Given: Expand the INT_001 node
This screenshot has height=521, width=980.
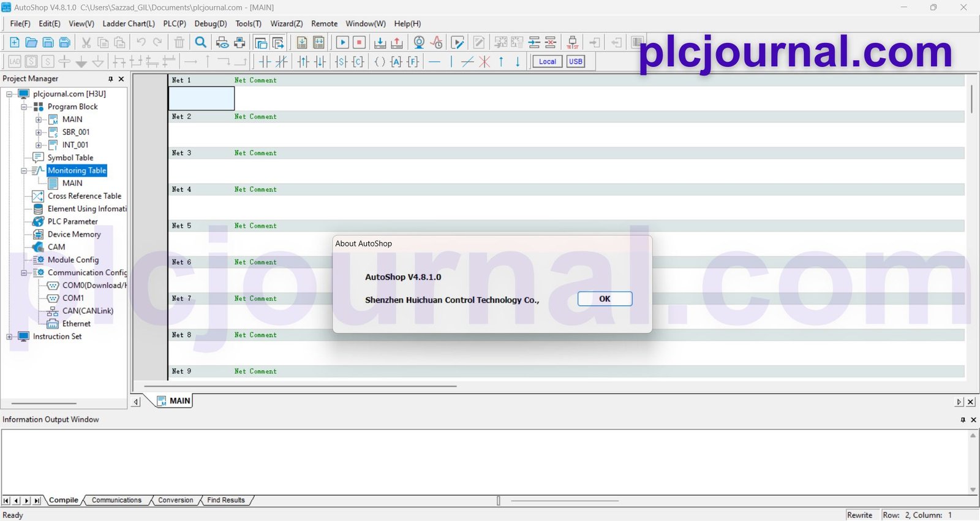Looking at the screenshot, I should 39,145.
